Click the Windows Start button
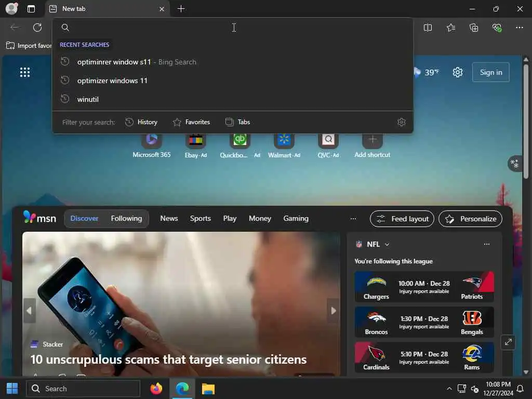532x399 pixels. coord(12,389)
